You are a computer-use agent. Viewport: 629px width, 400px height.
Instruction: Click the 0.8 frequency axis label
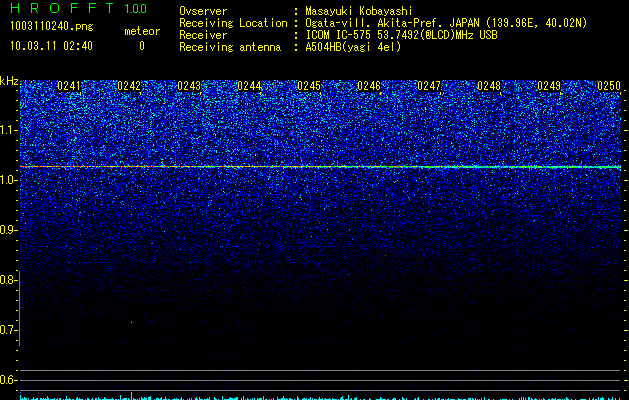(7, 280)
